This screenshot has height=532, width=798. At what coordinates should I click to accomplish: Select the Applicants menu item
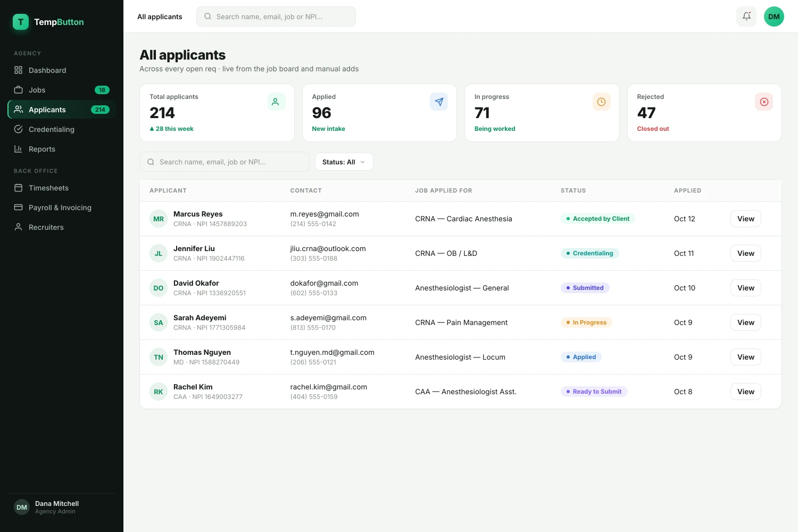[x=62, y=110]
